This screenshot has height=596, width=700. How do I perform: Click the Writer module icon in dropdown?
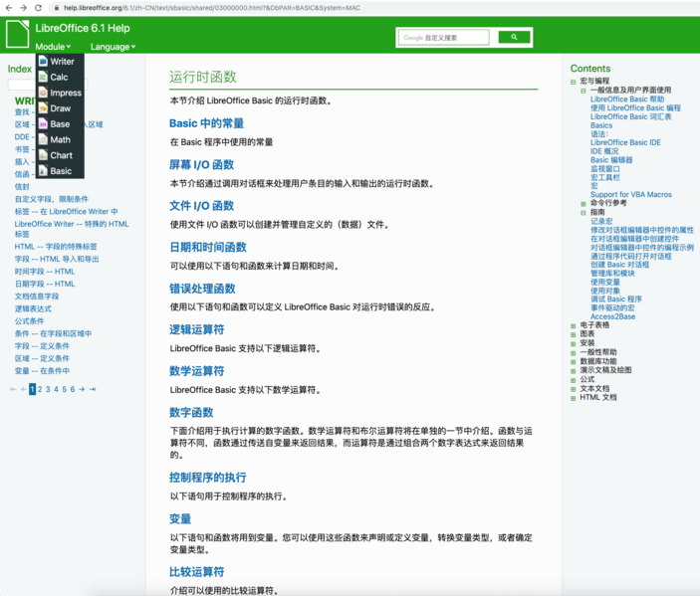point(43,62)
